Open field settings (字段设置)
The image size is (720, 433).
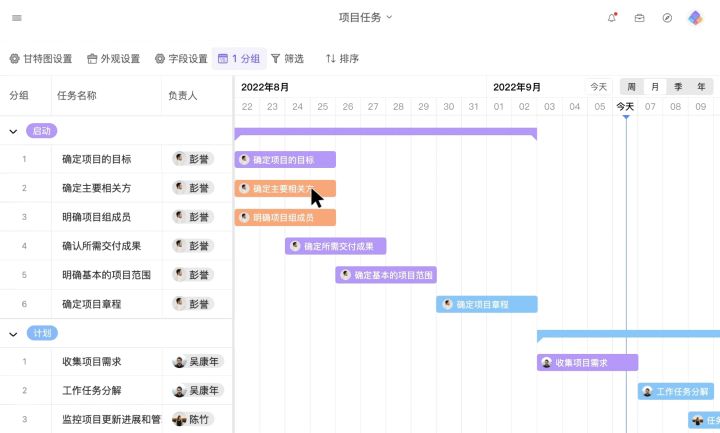pyautogui.click(x=181, y=59)
